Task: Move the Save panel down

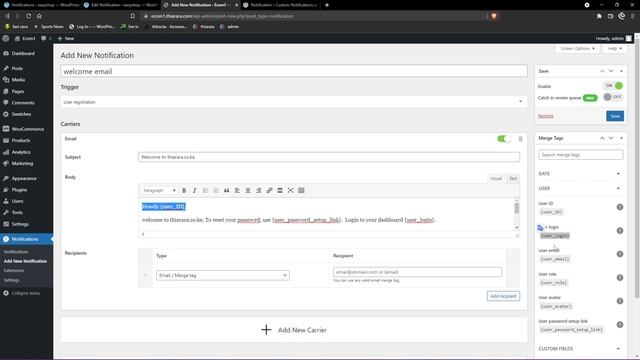Action: [x=611, y=71]
